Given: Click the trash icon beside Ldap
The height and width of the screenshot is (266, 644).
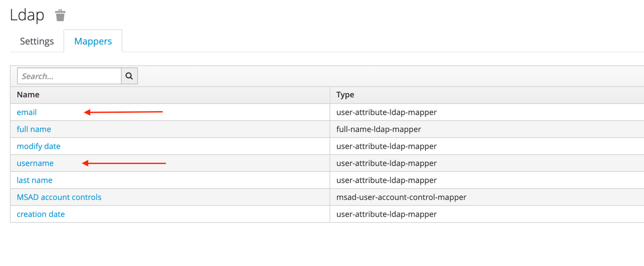Looking at the screenshot, I should coord(60,15).
